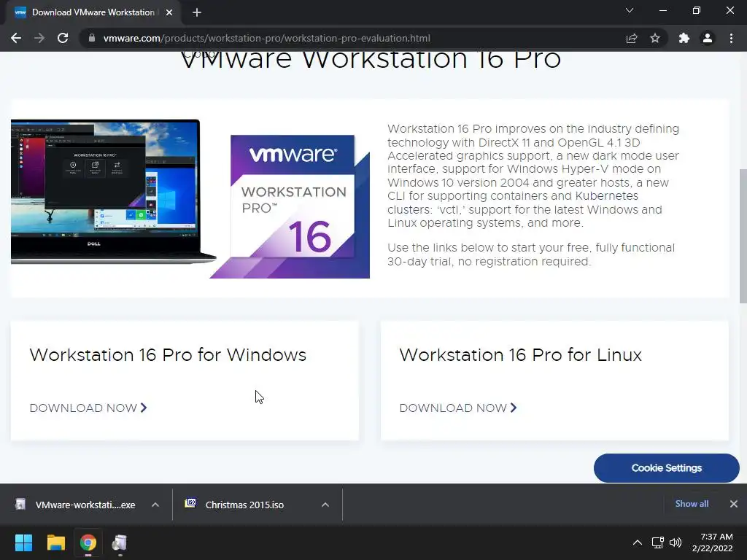Viewport: 747px width, 560px height.
Task: Open the tab search dropdown arrow
Action: (x=630, y=10)
